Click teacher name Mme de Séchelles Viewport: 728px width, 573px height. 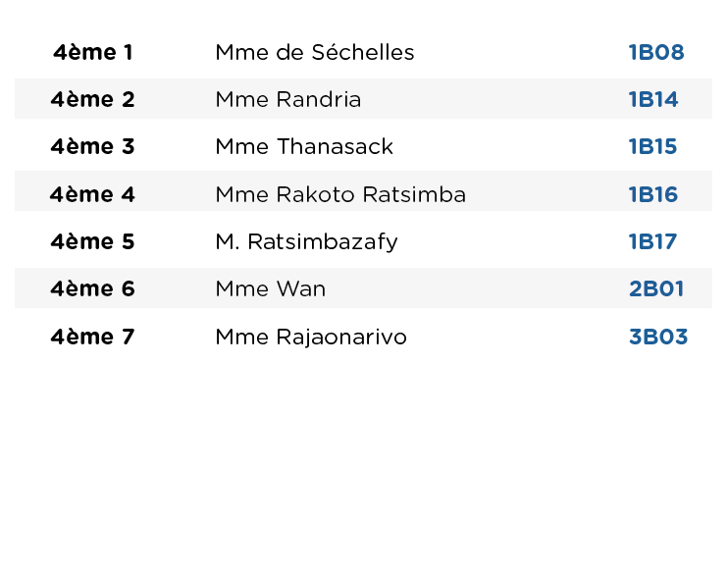click(315, 52)
